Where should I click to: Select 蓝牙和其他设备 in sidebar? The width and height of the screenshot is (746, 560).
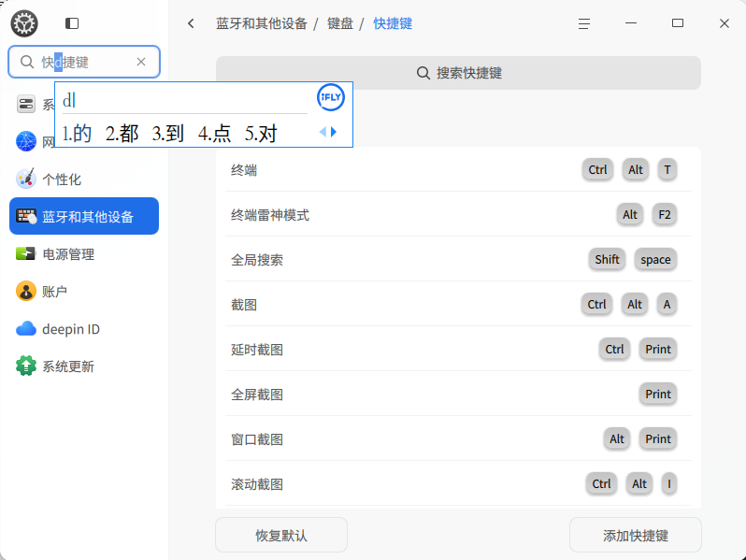(84, 216)
